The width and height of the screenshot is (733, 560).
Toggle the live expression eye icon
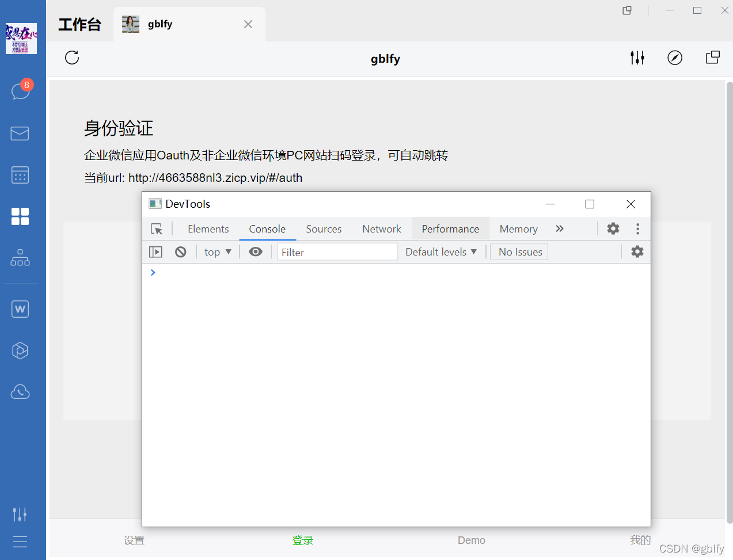(255, 252)
